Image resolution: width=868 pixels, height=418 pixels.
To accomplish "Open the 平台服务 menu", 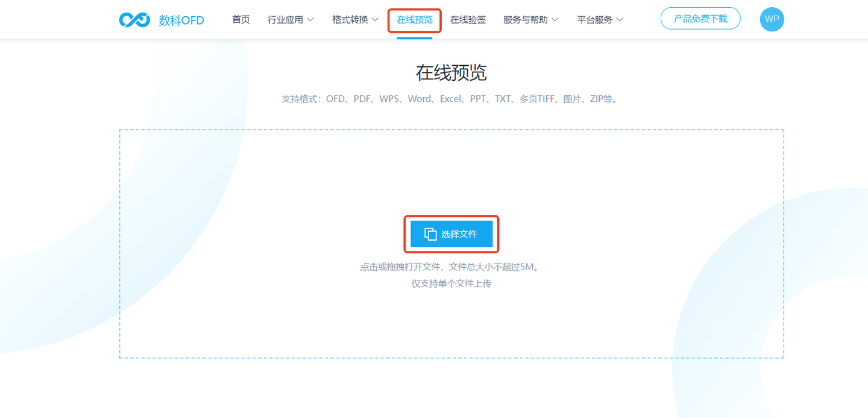I will point(596,19).
